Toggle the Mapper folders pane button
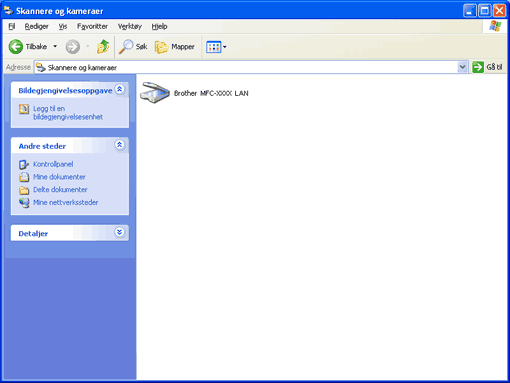Viewport: 510px width, 383px height. (x=175, y=47)
